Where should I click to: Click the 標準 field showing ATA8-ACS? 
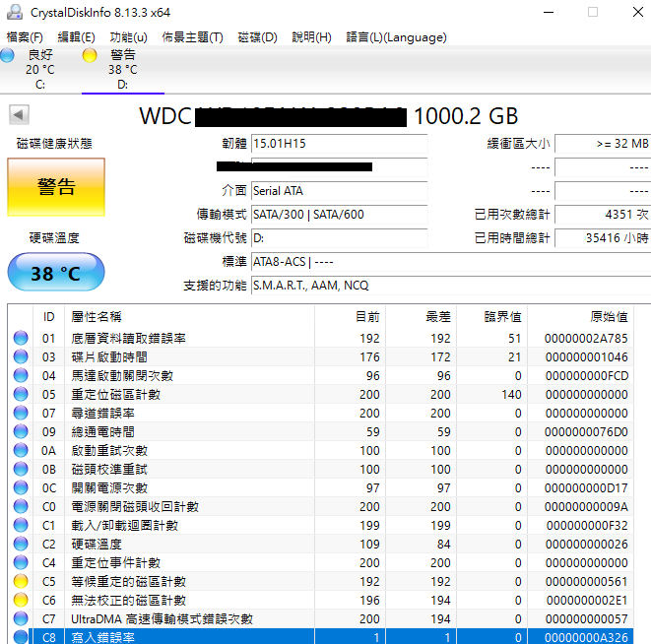tap(451, 262)
